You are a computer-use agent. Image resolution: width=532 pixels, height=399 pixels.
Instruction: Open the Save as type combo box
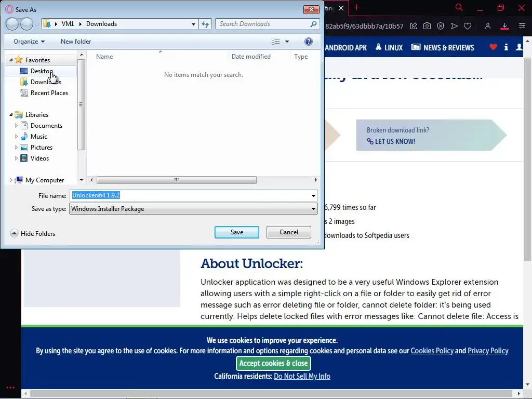pyautogui.click(x=193, y=209)
